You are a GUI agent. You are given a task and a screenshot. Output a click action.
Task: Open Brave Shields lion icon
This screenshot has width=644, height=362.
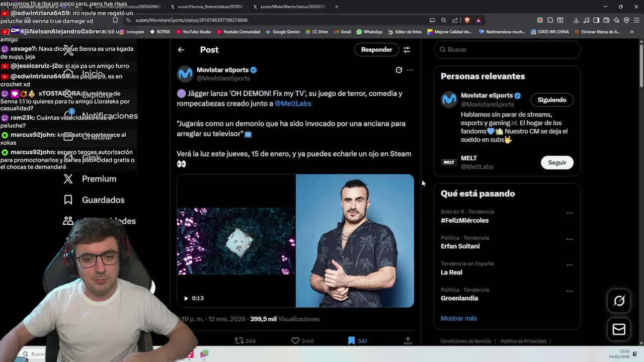click(x=467, y=20)
